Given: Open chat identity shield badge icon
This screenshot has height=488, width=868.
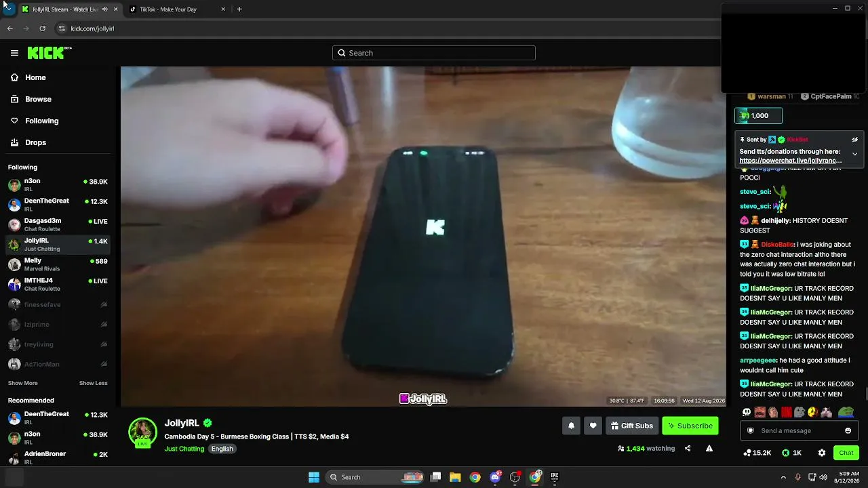Looking at the screenshot, I should 750,430.
